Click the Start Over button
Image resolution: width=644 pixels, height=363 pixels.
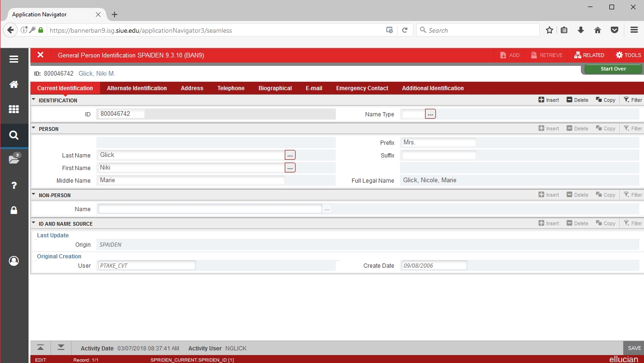pyautogui.click(x=613, y=69)
